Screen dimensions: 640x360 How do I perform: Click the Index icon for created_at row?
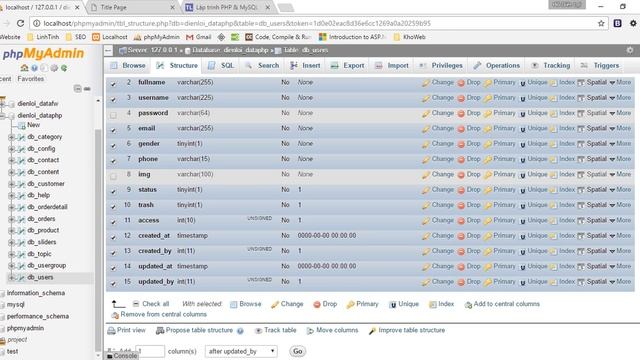click(x=553, y=236)
